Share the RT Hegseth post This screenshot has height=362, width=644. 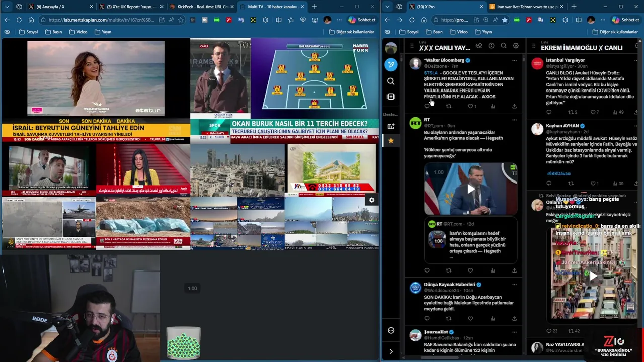514,270
